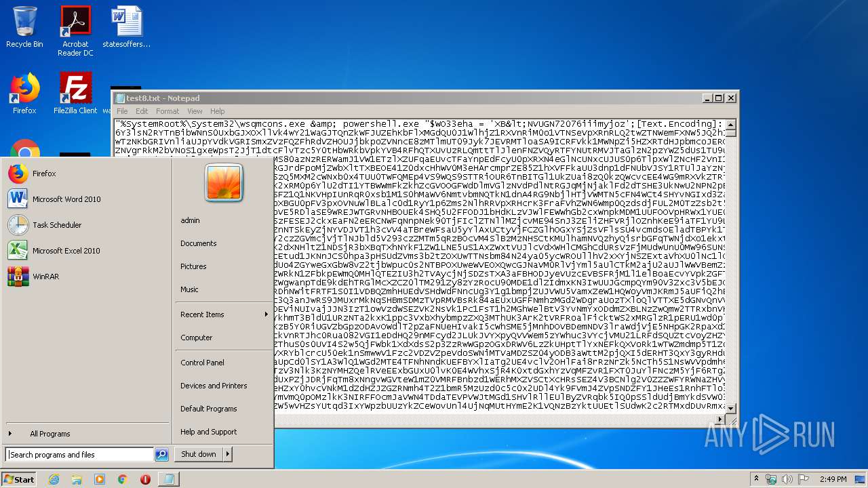Open Documents from Start menu
This screenshot has height=488, width=868.
(x=198, y=243)
